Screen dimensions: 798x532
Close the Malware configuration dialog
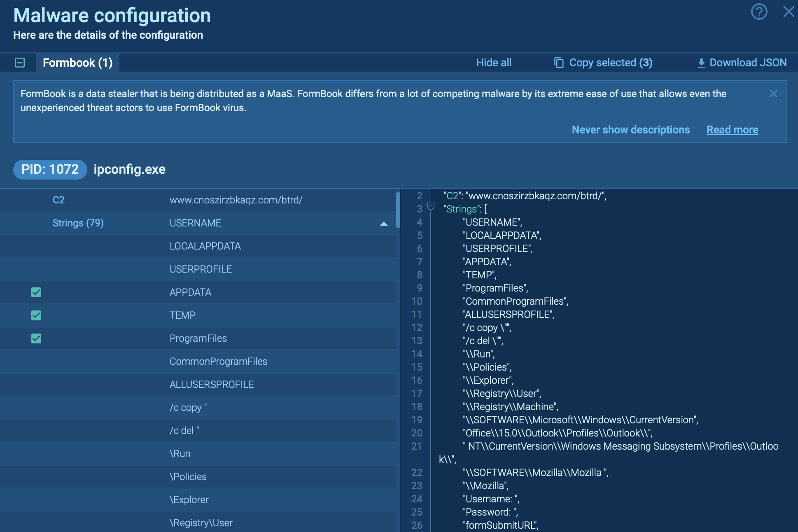click(788, 12)
